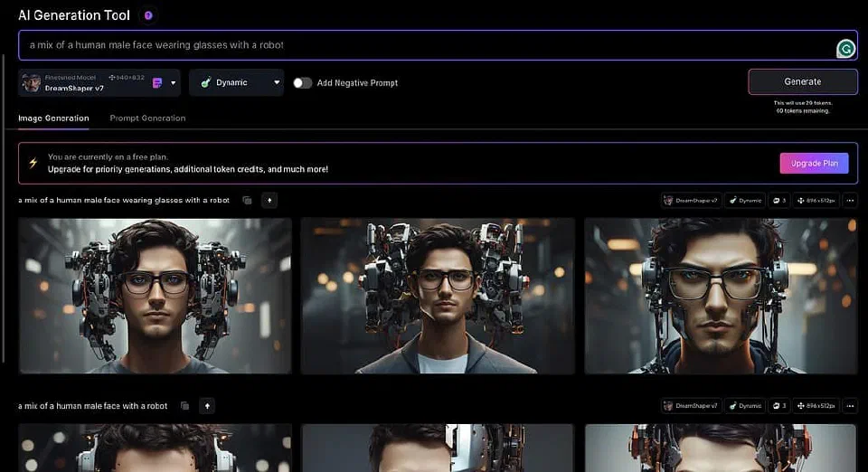Click the flask icon in Dynamic dropdown

pyautogui.click(x=206, y=82)
